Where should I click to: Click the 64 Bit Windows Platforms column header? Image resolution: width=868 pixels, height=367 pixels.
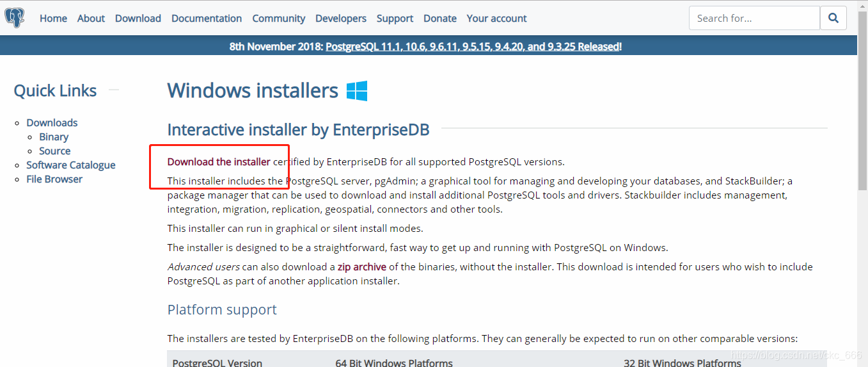point(394,363)
